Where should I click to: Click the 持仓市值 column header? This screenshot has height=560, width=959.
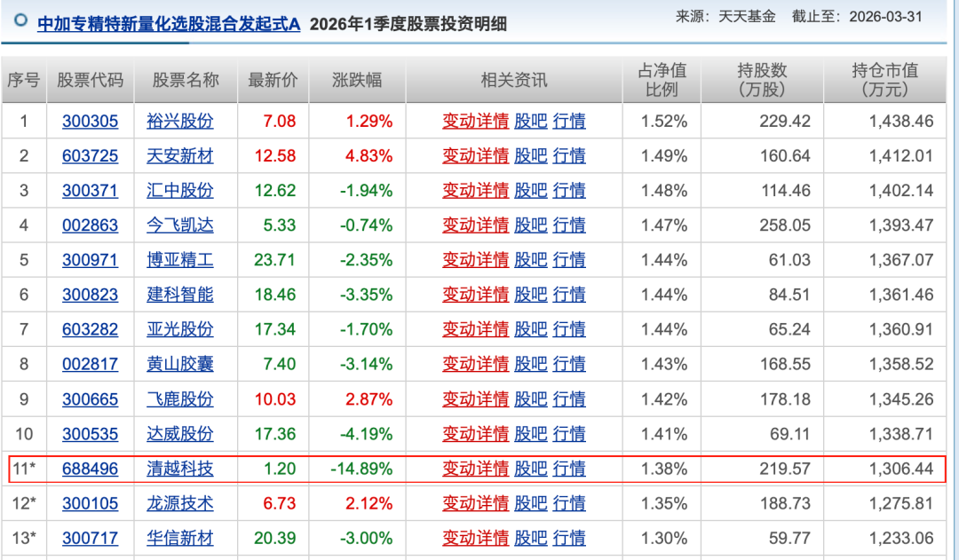click(x=885, y=80)
